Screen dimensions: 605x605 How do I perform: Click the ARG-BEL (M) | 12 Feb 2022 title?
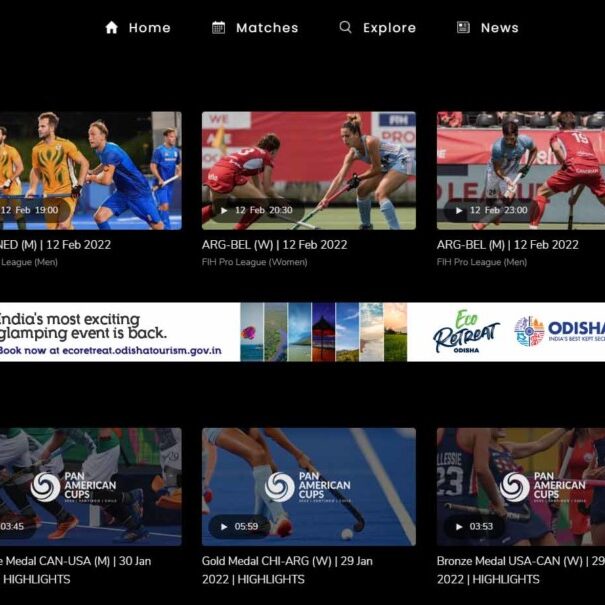click(x=507, y=245)
